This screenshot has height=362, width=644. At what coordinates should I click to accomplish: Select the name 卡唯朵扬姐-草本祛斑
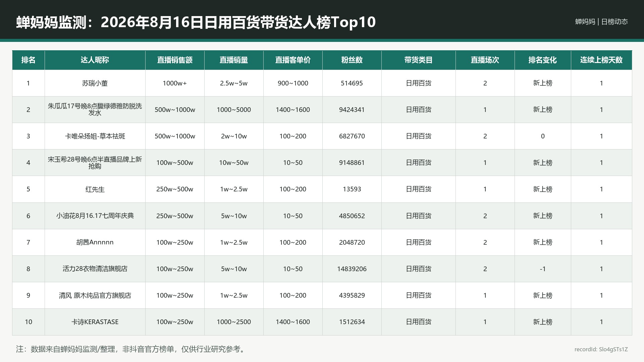(95, 136)
